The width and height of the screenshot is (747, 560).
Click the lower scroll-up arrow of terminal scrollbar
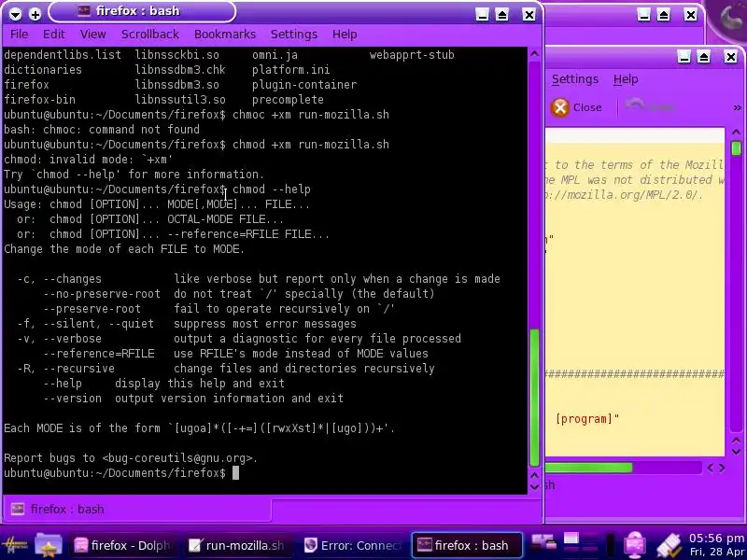pos(534,475)
